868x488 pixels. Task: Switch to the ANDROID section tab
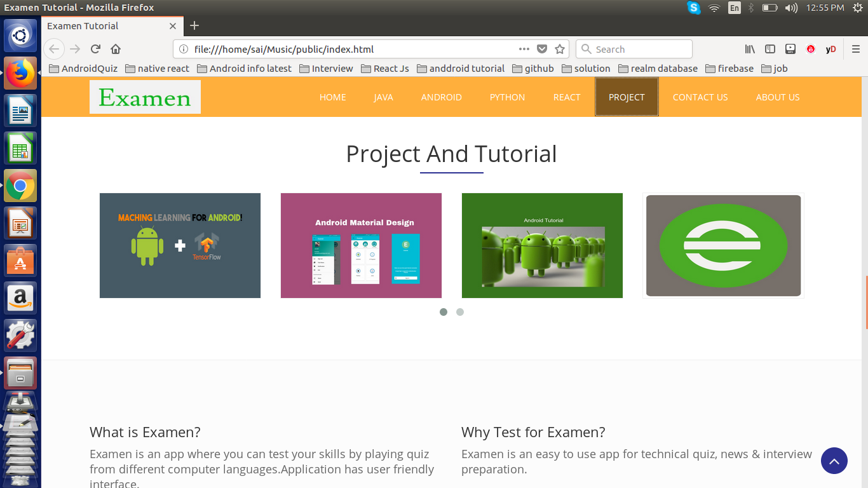[441, 97]
